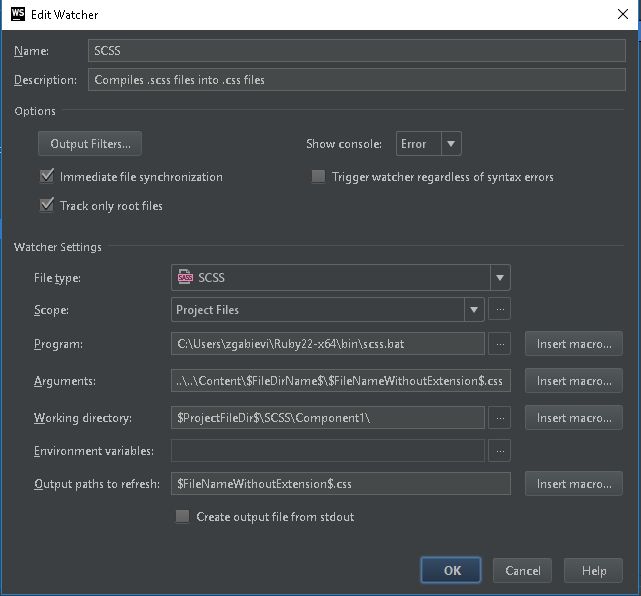Screen dimensions: 641x596
Task: Enable Create output file from stdout
Action: pyautogui.click(x=182, y=516)
